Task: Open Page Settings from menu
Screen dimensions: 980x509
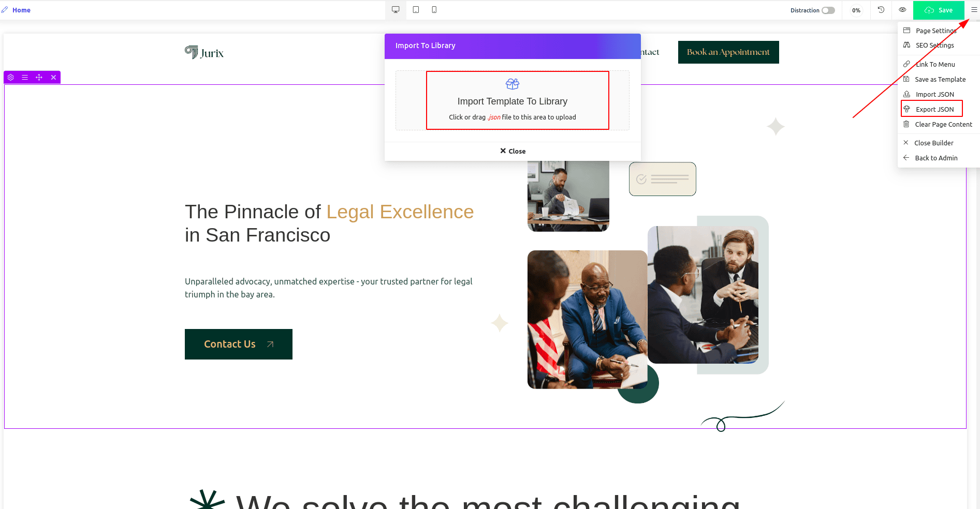Action: [x=935, y=31]
